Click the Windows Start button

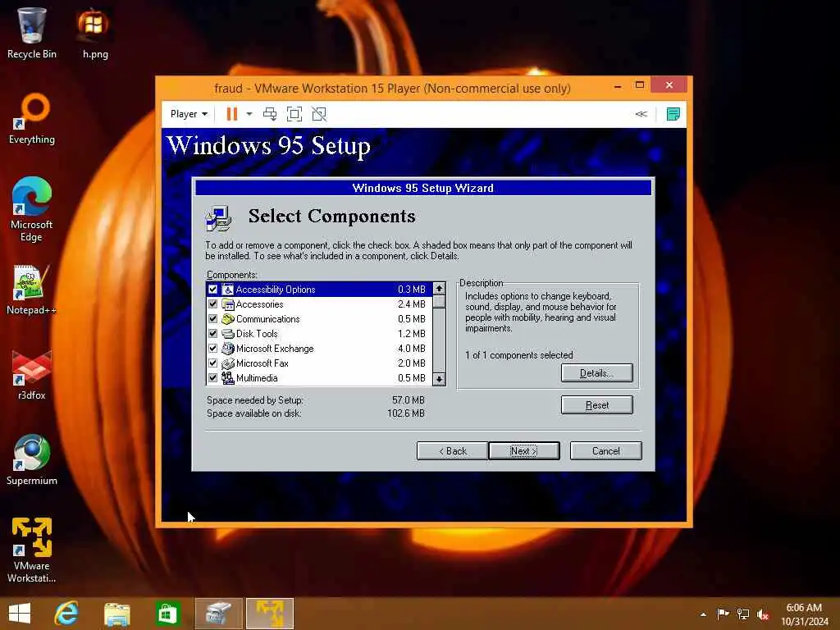[x=20, y=614]
